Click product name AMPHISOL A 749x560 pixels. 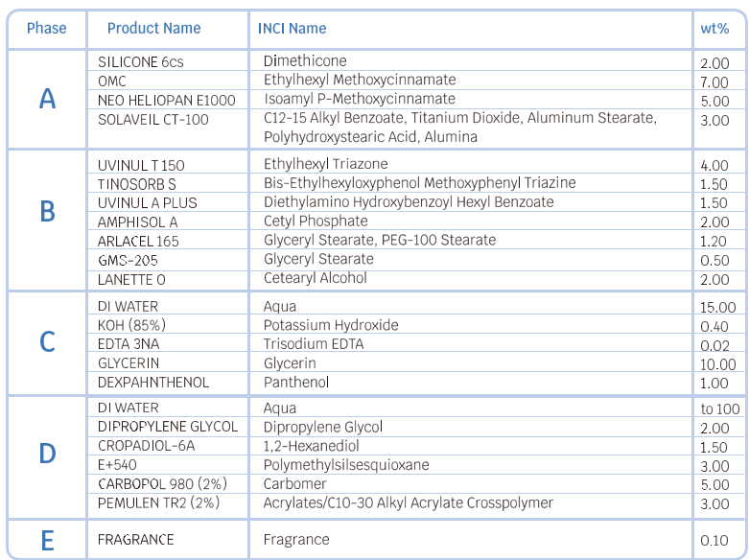pos(137,222)
